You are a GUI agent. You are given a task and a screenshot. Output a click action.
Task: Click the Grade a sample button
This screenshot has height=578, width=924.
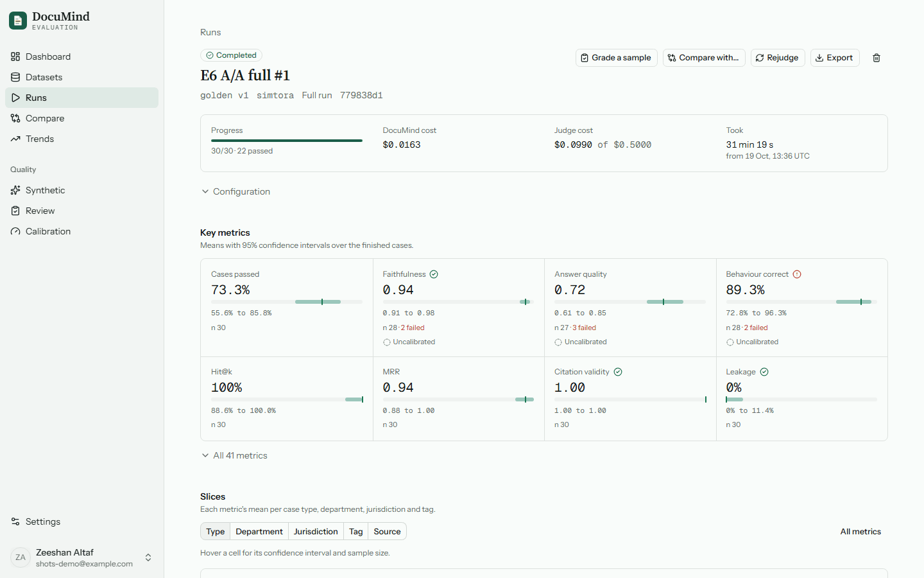(x=617, y=58)
